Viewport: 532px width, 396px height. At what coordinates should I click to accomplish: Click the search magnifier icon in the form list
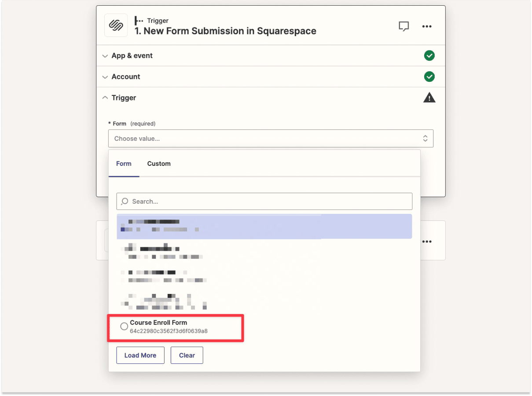click(x=125, y=201)
